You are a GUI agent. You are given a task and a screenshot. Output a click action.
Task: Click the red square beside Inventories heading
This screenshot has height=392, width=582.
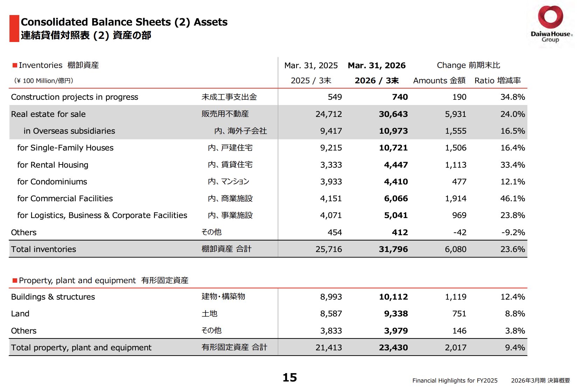point(15,65)
